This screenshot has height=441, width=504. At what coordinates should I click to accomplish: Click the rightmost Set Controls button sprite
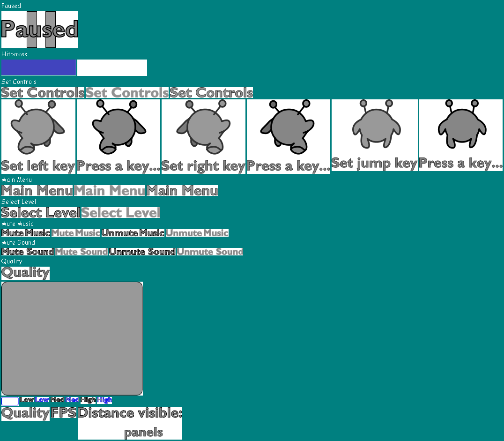(211, 93)
